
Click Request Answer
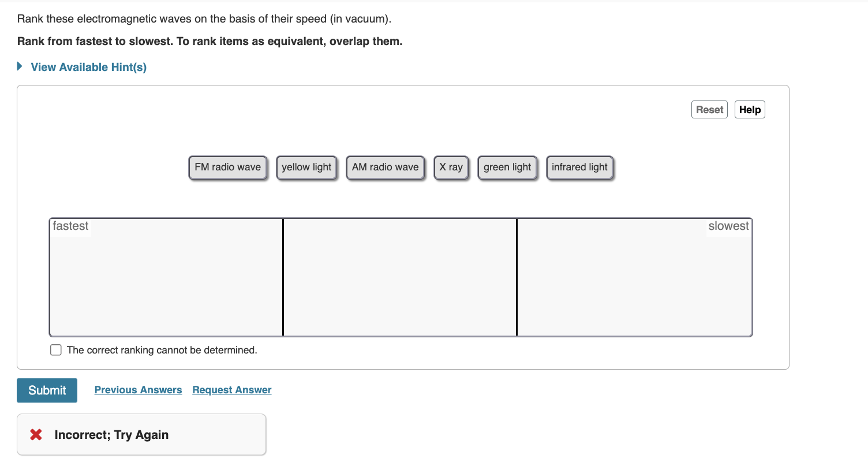tap(231, 390)
